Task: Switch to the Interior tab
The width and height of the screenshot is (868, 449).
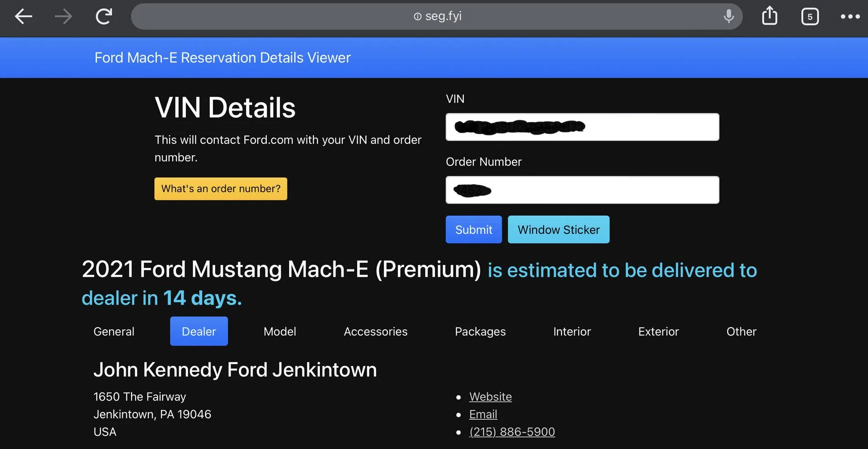Action: click(572, 331)
